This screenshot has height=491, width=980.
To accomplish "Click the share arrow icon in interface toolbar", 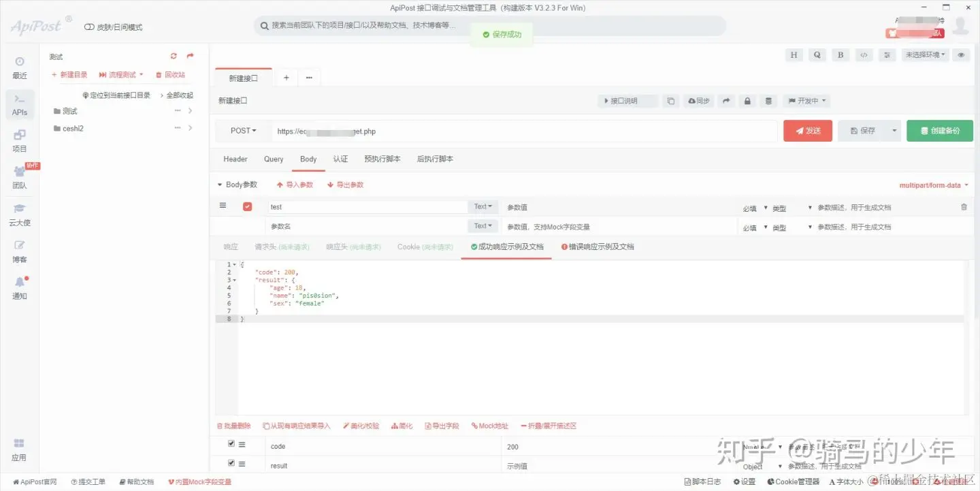I will (727, 101).
